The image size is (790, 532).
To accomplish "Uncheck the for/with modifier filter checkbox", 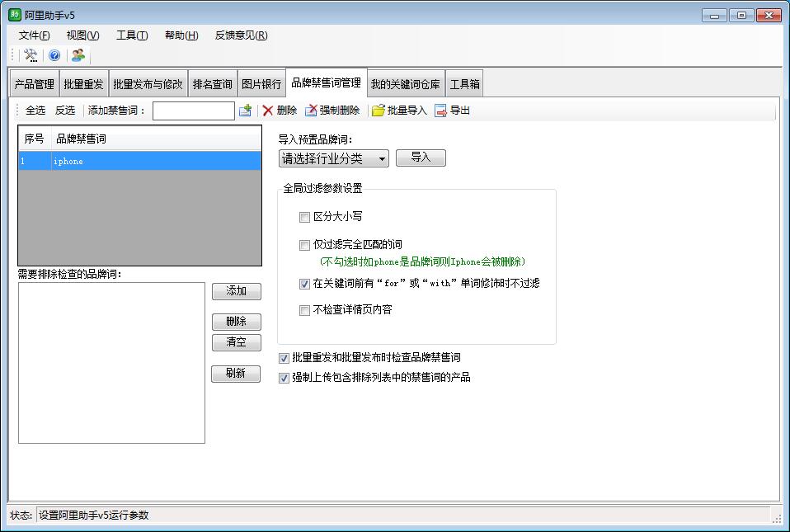I will [304, 284].
